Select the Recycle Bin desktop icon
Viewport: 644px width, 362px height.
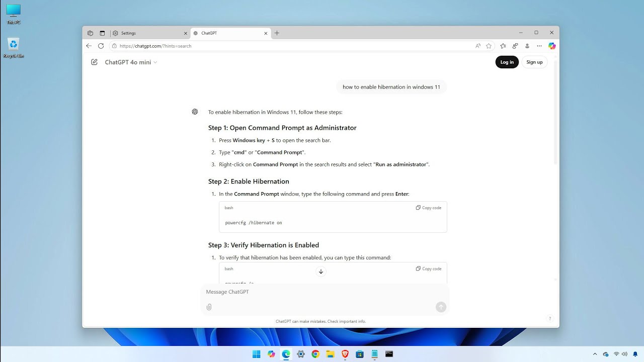[14, 48]
